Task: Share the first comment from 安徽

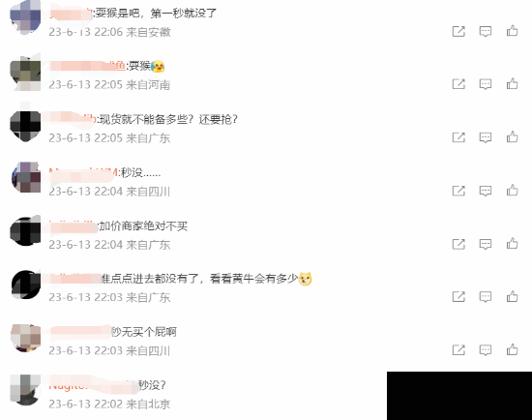Action: tap(458, 31)
